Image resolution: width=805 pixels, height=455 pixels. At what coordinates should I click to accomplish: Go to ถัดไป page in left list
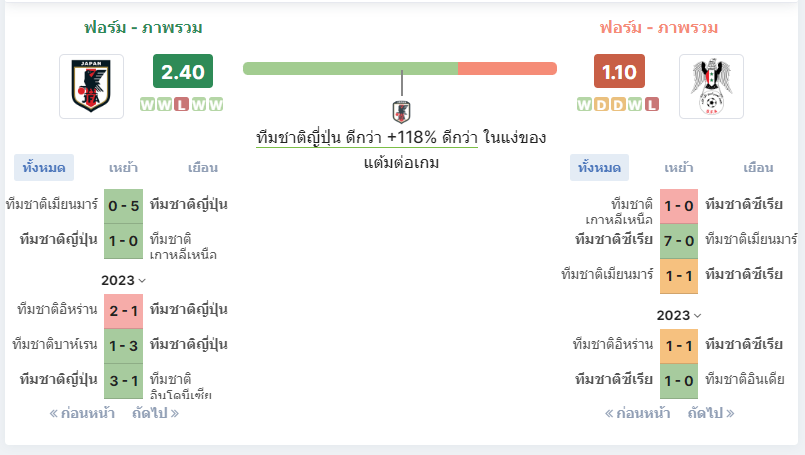[x=155, y=413]
